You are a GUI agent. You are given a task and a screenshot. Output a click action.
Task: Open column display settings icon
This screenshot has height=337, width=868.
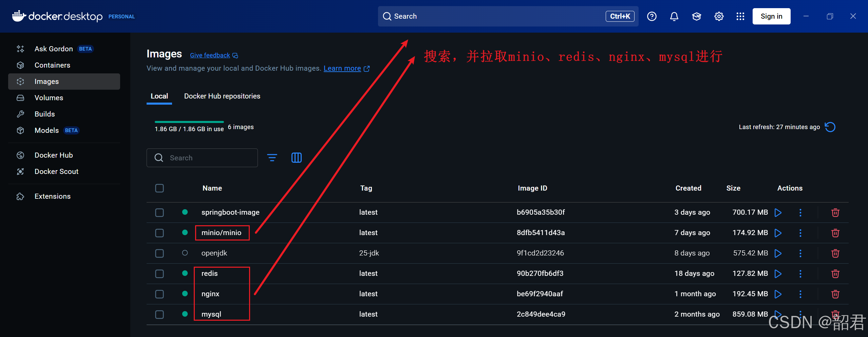click(x=297, y=158)
